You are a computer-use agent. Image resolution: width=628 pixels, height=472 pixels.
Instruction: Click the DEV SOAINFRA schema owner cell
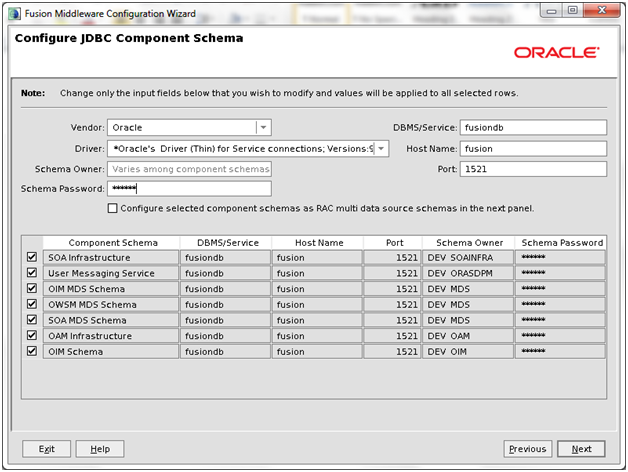pyautogui.click(x=468, y=257)
